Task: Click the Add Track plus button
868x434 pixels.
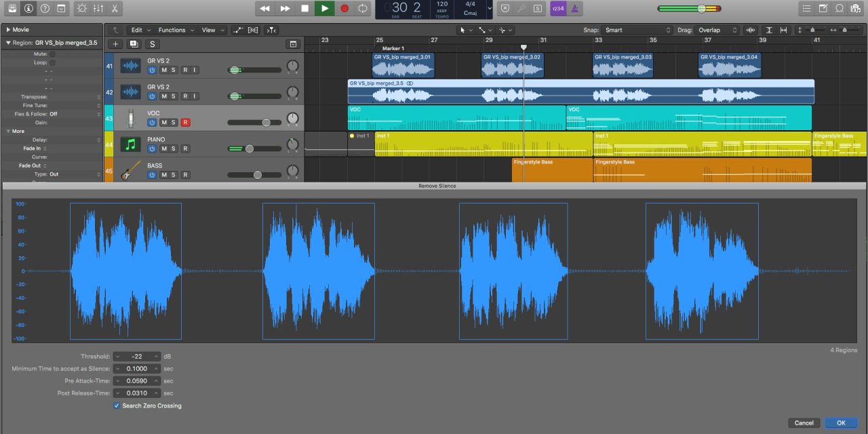Action: tap(115, 44)
